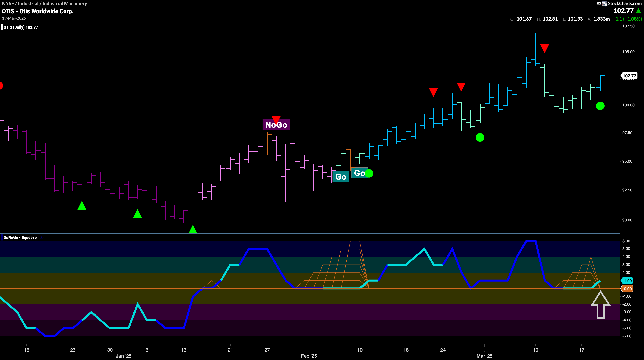The width and height of the screenshot is (644, 360).
Task: Click the orange 0.00 zero-line value tag
Action: coord(627,289)
